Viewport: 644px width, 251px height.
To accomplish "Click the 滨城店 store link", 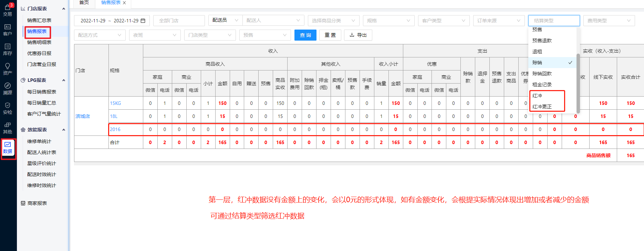I will [83, 116].
